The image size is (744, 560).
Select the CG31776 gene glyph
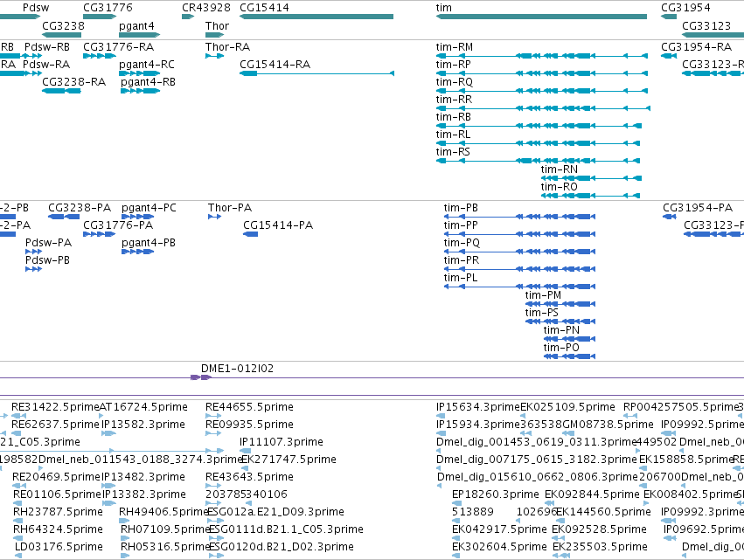click(100, 17)
